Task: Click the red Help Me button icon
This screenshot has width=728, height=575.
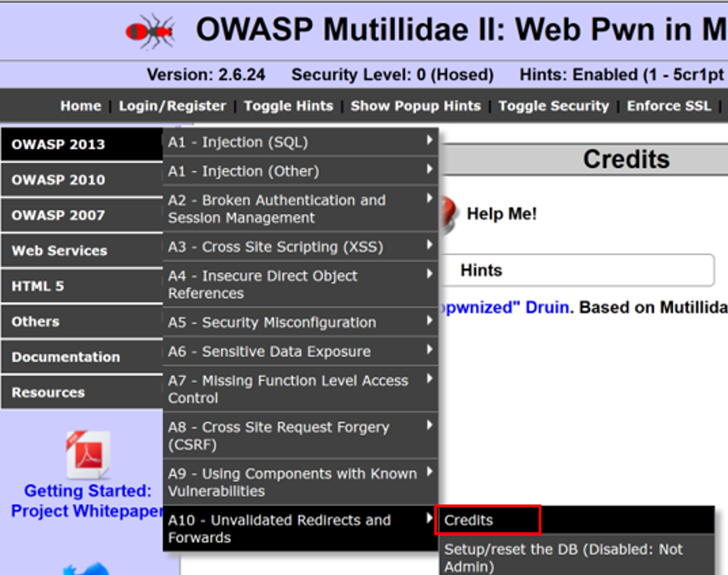Action: [x=448, y=214]
